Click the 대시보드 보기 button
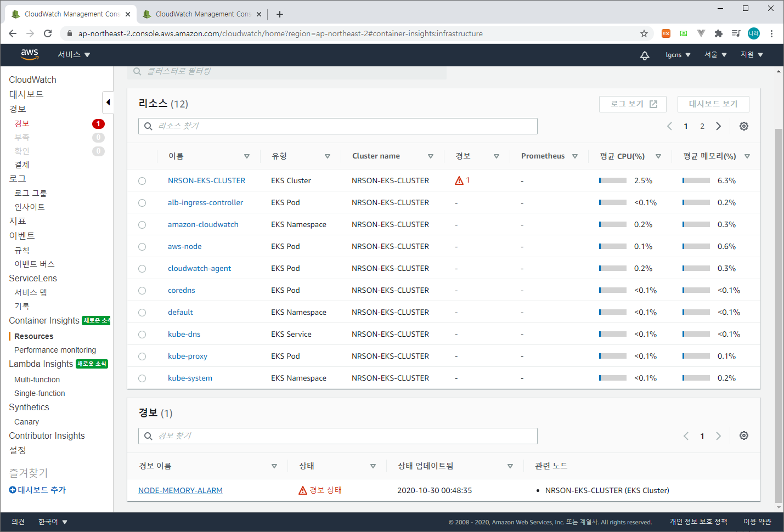 pos(713,104)
